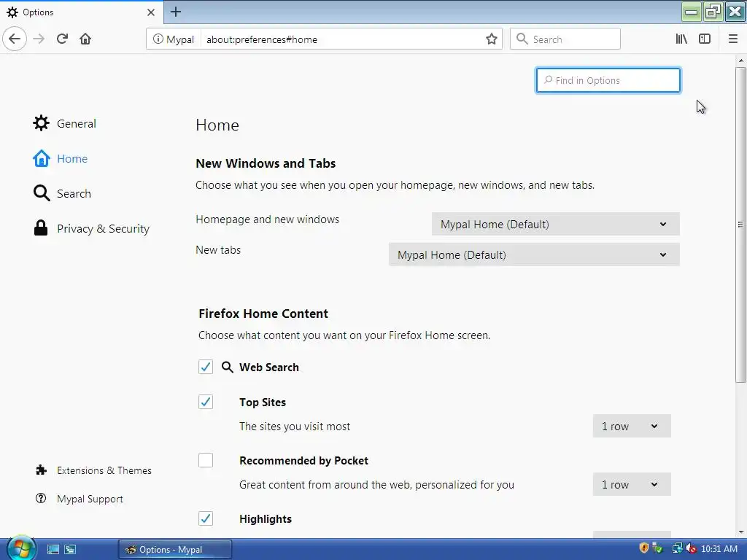This screenshot has height=560, width=747.
Task: Click the New Windows and Tabs heading
Action: [266, 163]
